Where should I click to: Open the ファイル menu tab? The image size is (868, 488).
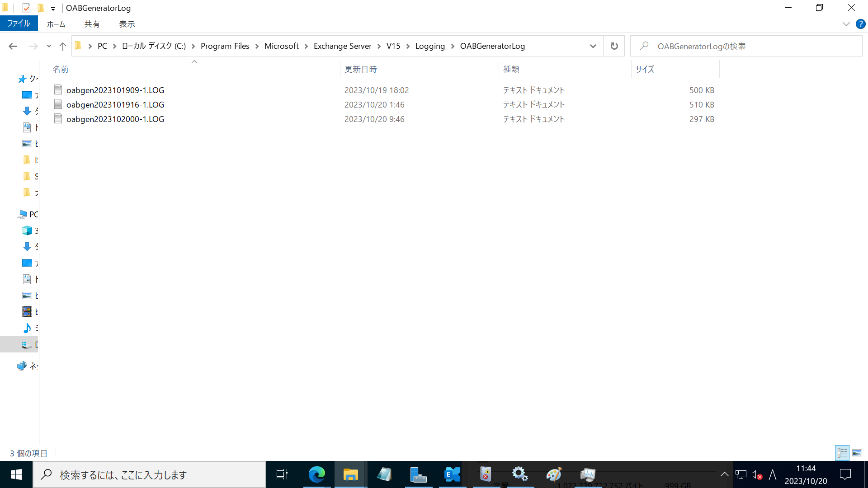click(x=19, y=23)
